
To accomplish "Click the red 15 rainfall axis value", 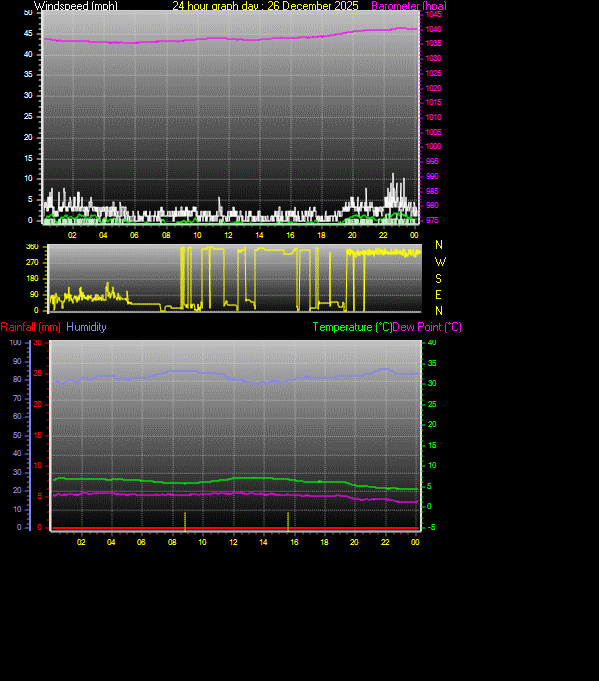I will click(x=38, y=435).
